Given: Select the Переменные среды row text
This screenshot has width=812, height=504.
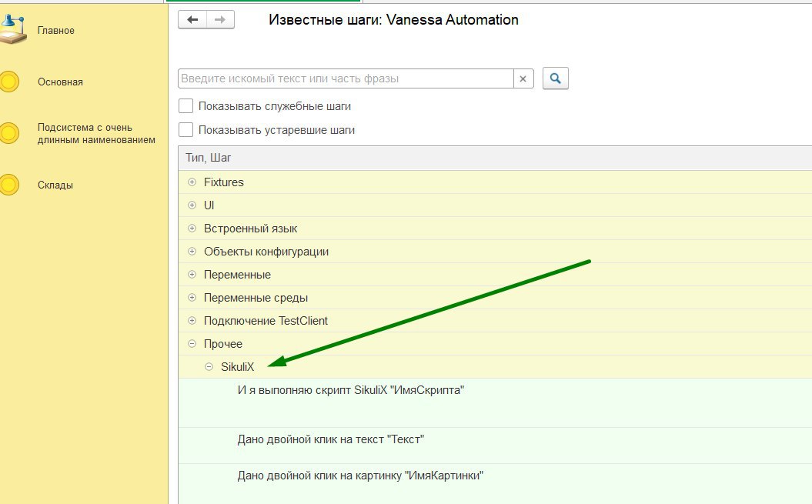Looking at the screenshot, I should pyautogui.click(x=256, y=298).
